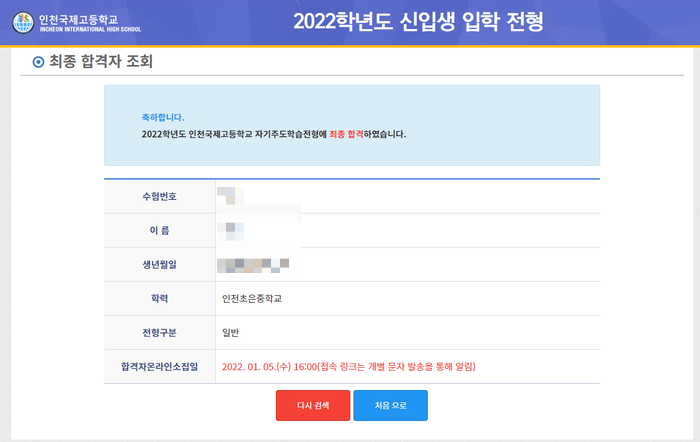Viewport: 700px width, 442px height.
Task: Click the 2022학년도 신입생 입학 전형 header title
Action: click(418, 21)
